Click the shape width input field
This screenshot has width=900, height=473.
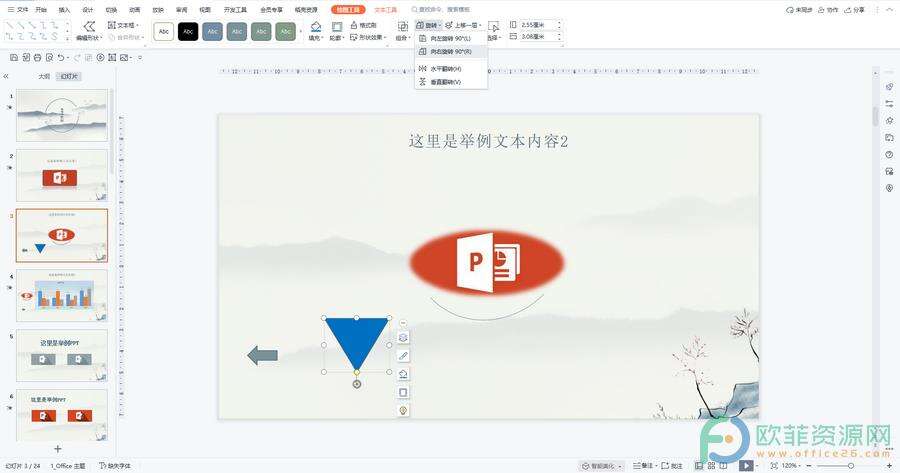pyautogui.click(x=537, y=36)
